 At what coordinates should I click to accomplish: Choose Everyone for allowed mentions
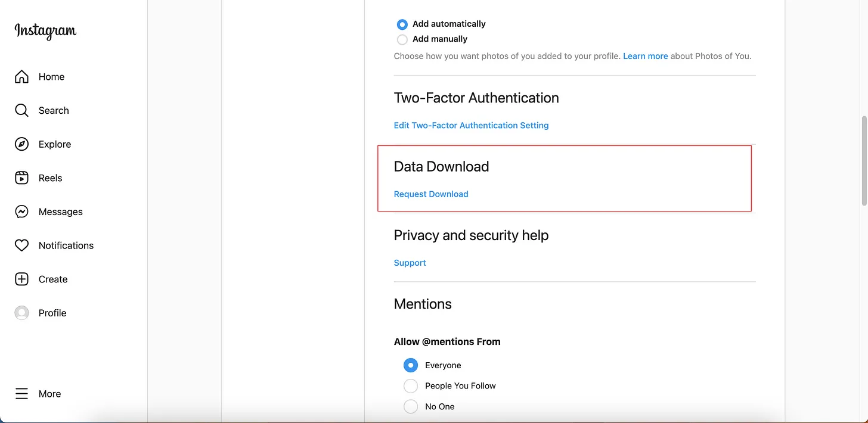411,365
